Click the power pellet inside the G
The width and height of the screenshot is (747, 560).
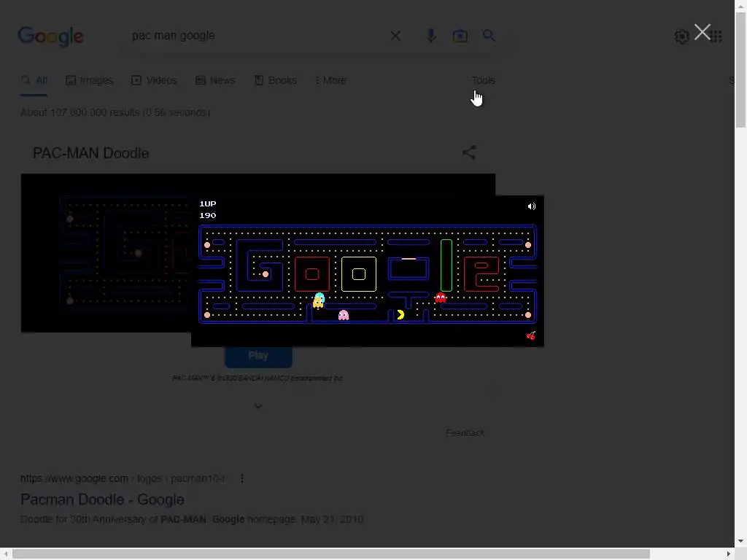tap(266, 274)
